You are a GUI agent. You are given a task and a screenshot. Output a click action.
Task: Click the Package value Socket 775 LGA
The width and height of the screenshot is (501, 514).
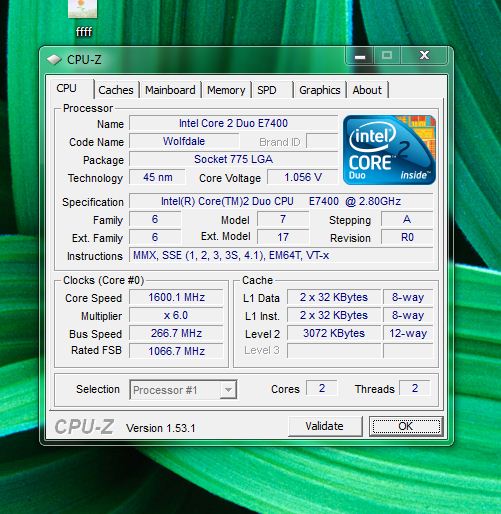(233, 159)
